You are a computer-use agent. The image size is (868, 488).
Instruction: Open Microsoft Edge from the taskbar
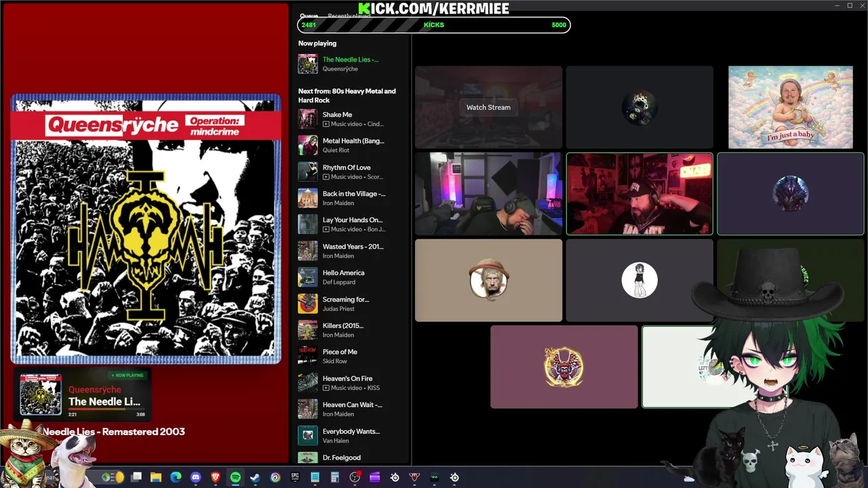pos(176,477)
